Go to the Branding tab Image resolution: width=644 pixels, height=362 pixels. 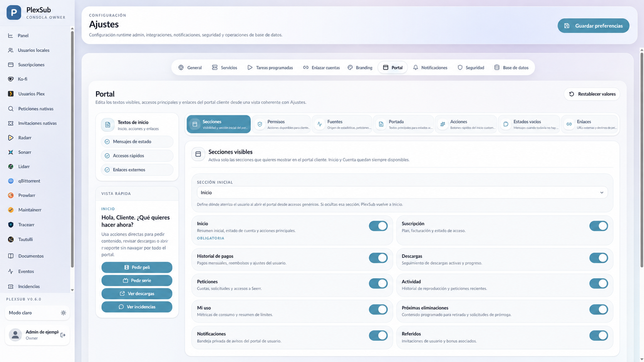[x=360, y=68]
